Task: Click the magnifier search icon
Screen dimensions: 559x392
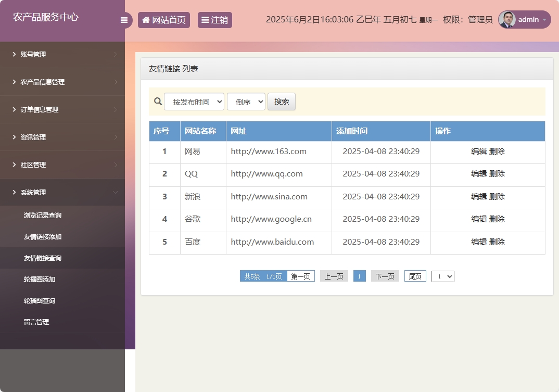Action: [x=158, y=102]
